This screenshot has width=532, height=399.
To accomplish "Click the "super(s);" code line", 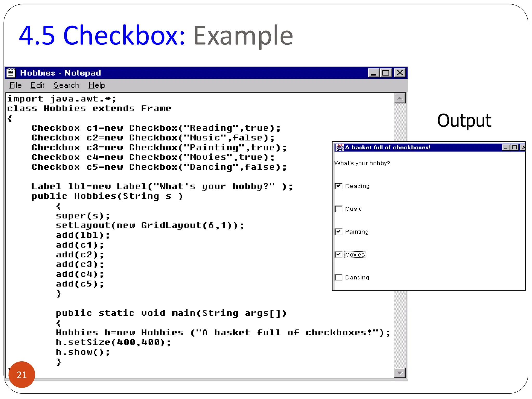I will [83, 216].
